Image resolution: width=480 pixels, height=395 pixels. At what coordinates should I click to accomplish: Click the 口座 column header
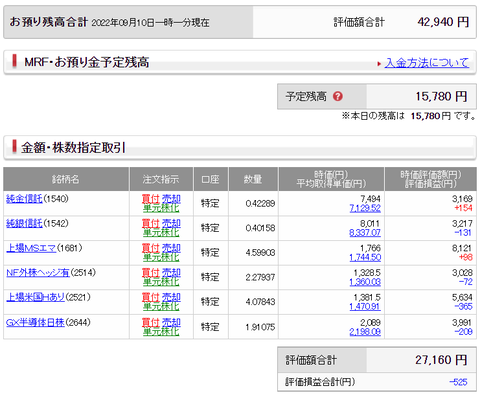tap(211, 179)
